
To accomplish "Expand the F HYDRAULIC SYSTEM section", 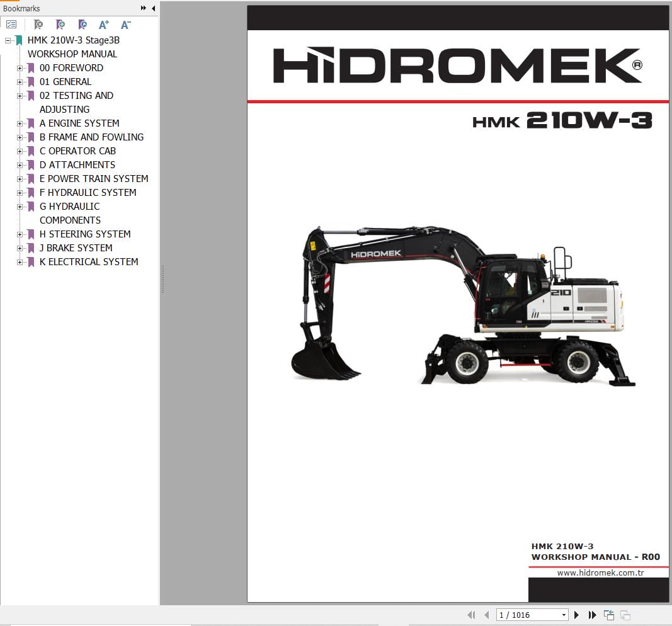I will click(x=20, y=192).
